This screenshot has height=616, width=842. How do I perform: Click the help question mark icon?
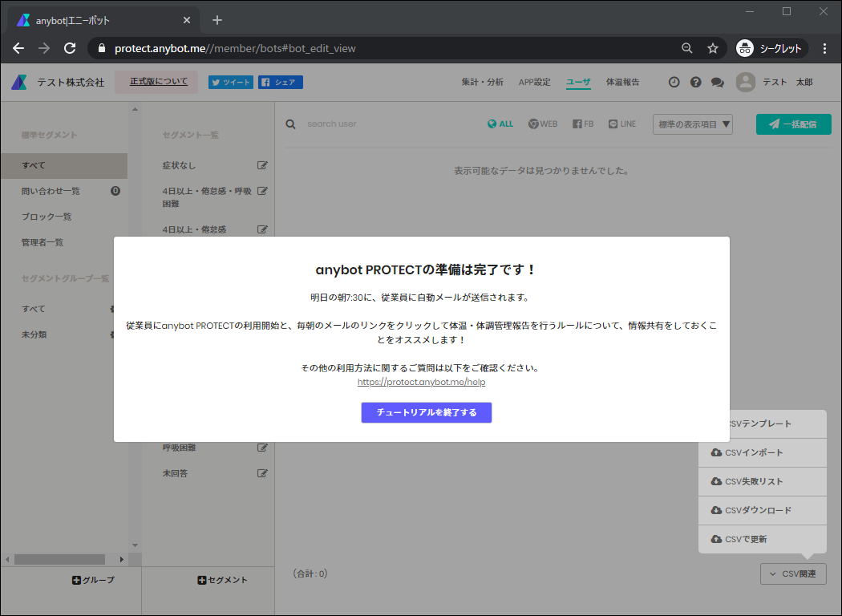point(695,82)
